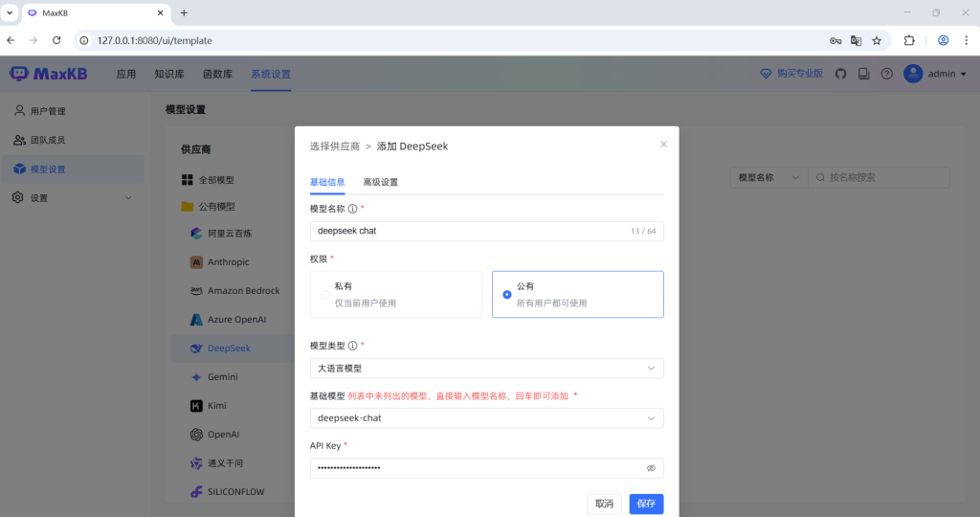
Task: Go to 知识库 in the top navigation
Action: [x=169, y=74]
